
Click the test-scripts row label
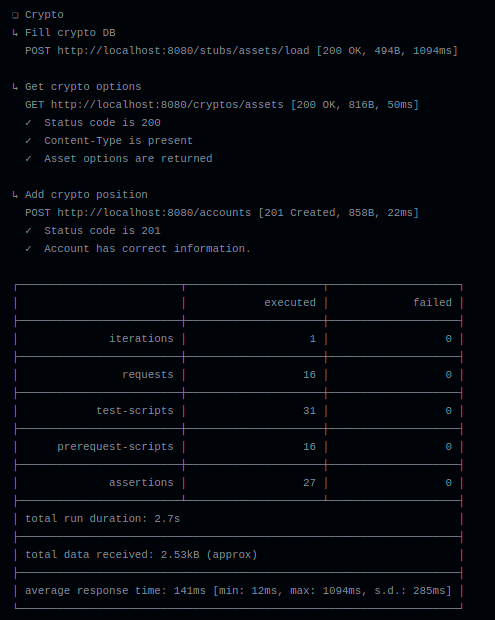tap(135, 411)
